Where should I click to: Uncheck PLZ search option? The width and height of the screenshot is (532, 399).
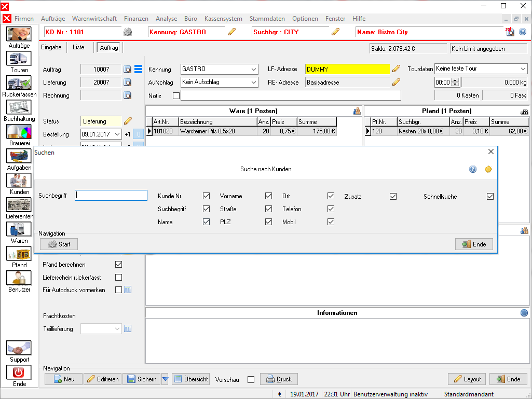tap(269, 222)
